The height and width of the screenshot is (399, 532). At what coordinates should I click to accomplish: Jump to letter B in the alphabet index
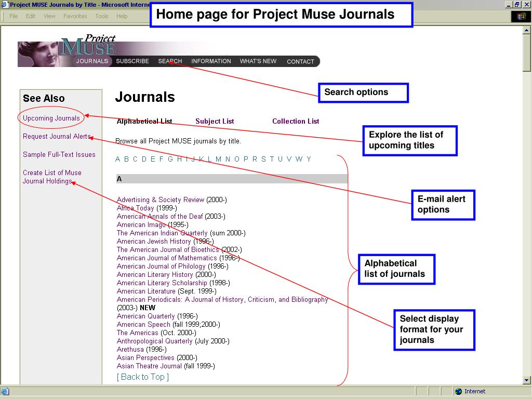coord(126,159)
